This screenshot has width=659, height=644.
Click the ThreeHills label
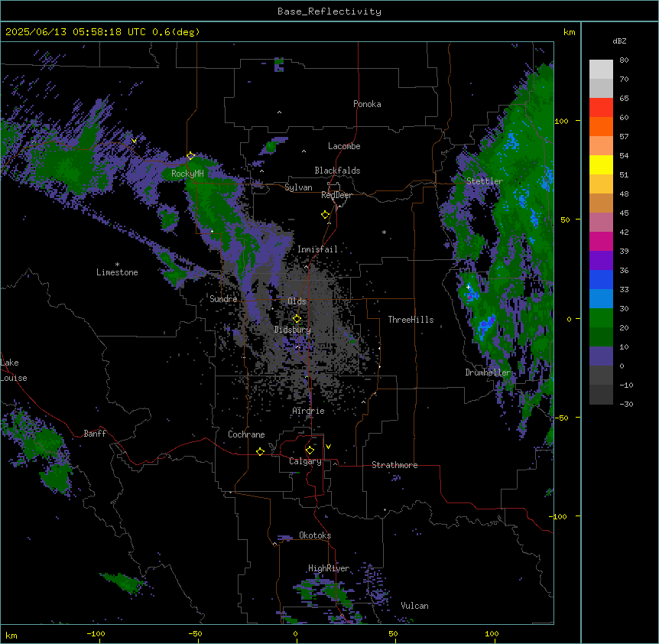pyautogui.click(x=411, y=320)
